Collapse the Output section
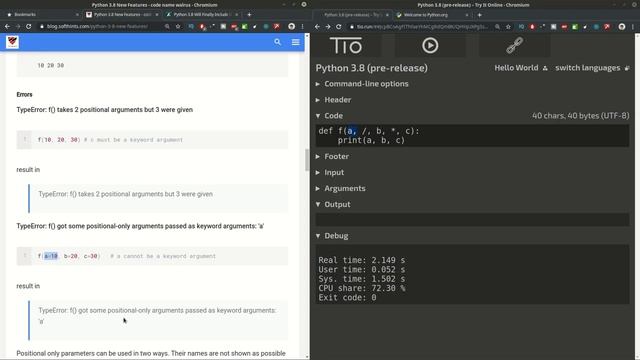The height and width of the screenshot is (360, 640). click(333, 204)
